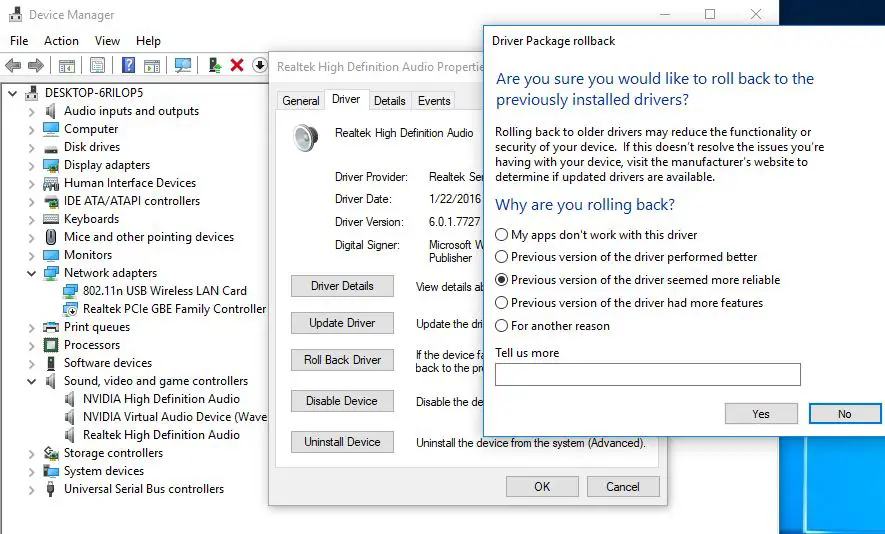Click the Forward arrow in Device Manager toolbar
885x534 pixels.
[36, 65]
